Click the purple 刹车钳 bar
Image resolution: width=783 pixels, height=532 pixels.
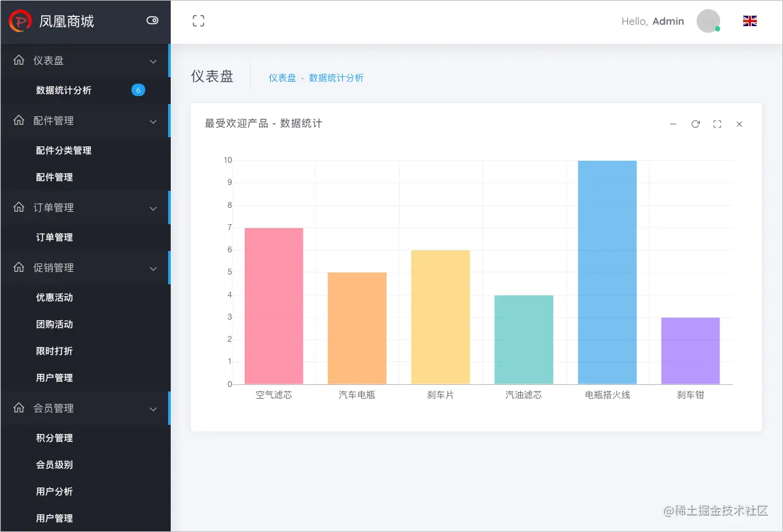click(x=691, y=351)
